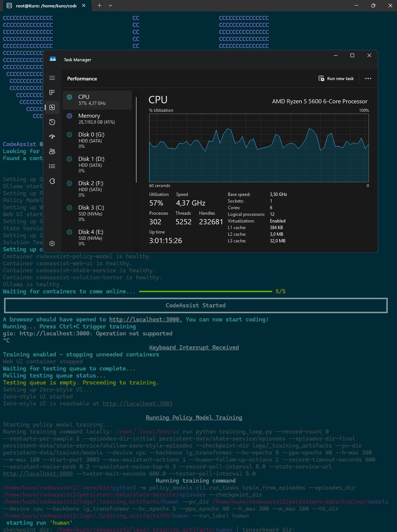Select the root@Kuro terminal tab
Image resolution: width=397 pixels, height=532 pixels.
click(x=46, y=6)
